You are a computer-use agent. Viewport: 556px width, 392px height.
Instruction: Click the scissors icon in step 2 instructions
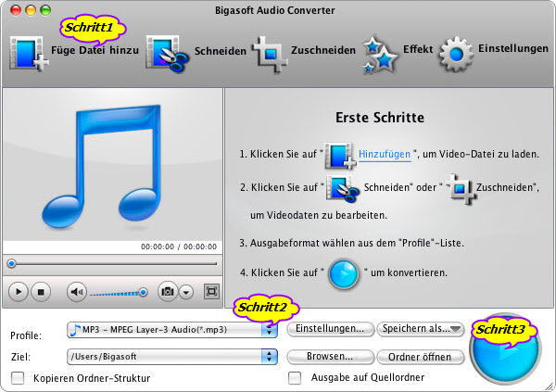343,189
